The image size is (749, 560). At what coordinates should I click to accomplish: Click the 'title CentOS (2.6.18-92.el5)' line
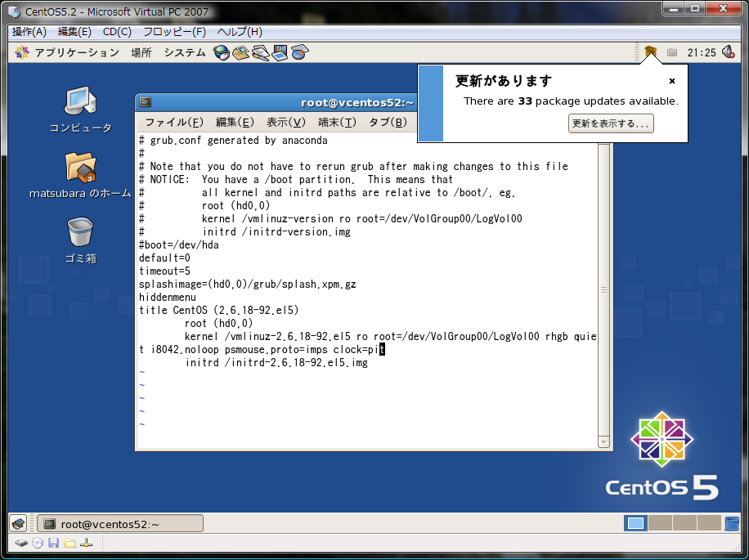pyautogui.click(x=219, y=310)
